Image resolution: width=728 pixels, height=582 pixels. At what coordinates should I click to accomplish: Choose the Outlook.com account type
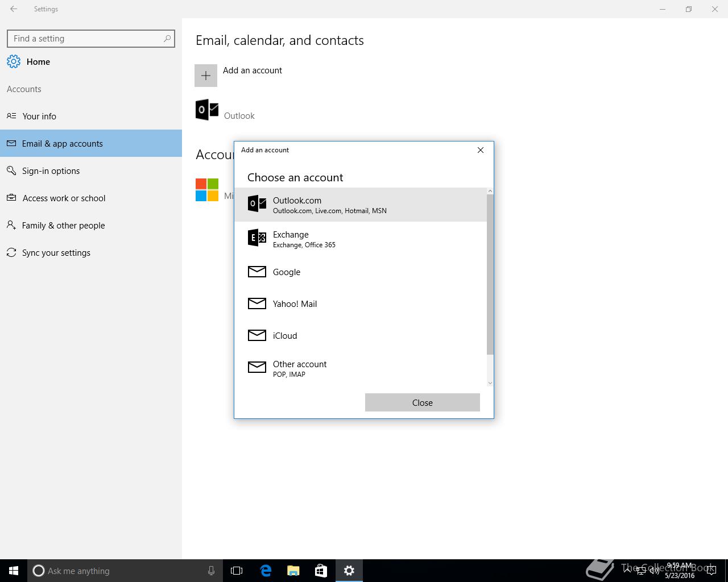[x=361, y=205]
